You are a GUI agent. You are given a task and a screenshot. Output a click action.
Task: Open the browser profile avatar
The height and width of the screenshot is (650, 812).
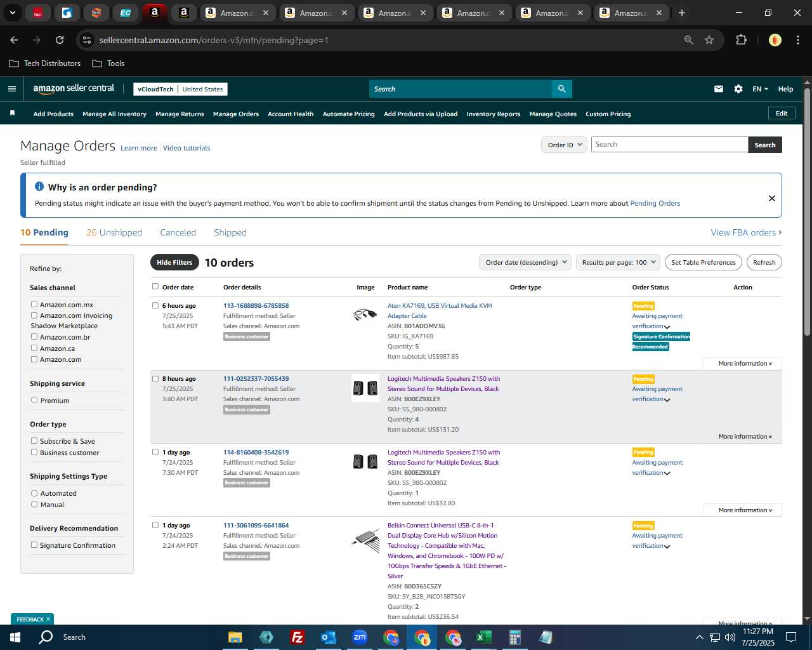775,40
